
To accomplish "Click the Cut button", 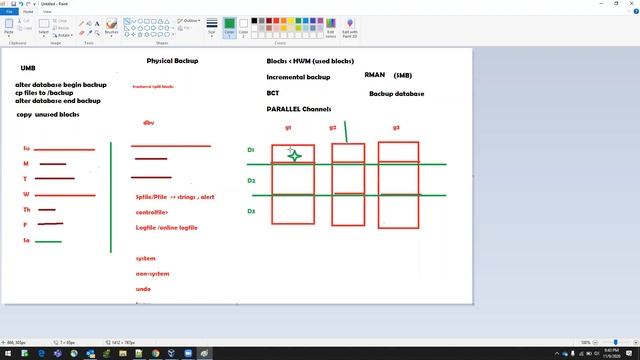I will 24,21.
